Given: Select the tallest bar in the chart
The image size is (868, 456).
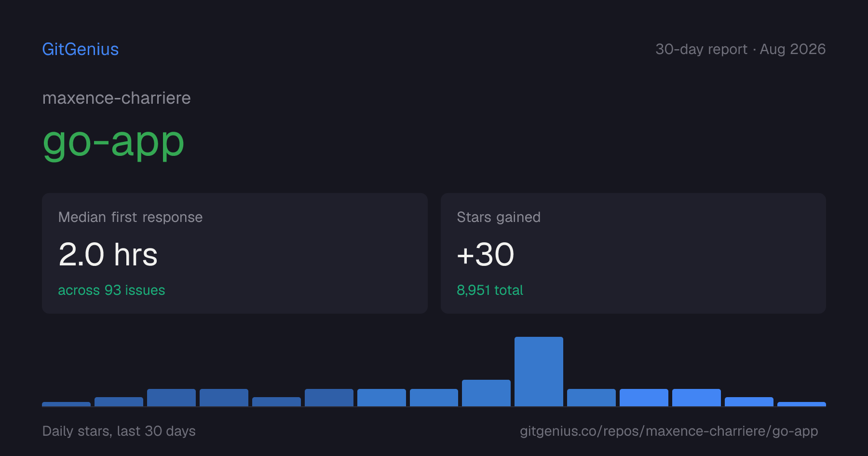Looking at the screenshot, I should 539,372.
